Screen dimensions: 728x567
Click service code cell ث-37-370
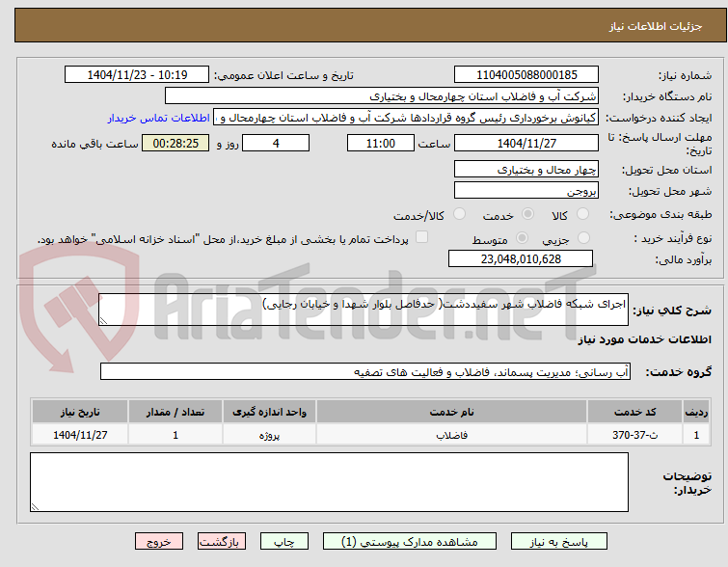click(x=634, y=435)
